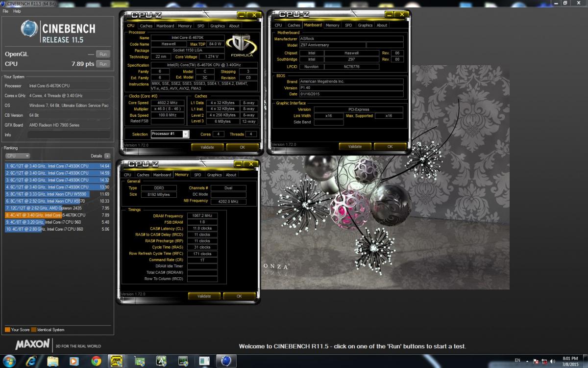
Task: Expand the Selection 'Processor #1' dropdown
Action: [186, 134]
